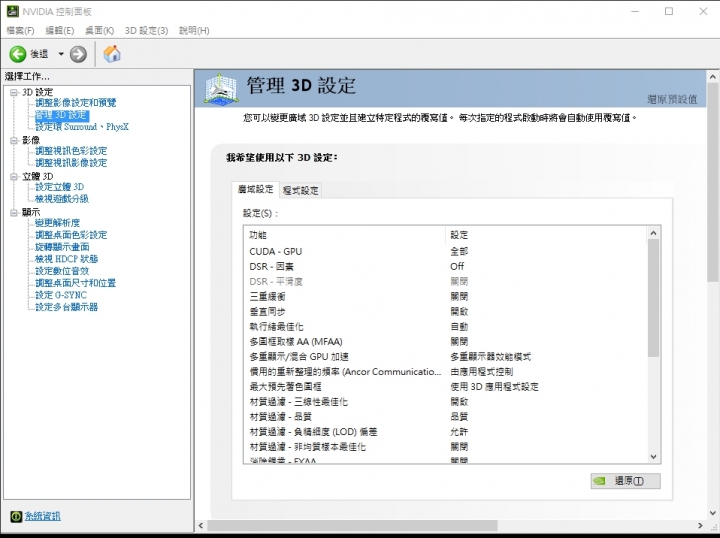
Task: Collapse the 顯示 tree node
Action: coord(14,212)
